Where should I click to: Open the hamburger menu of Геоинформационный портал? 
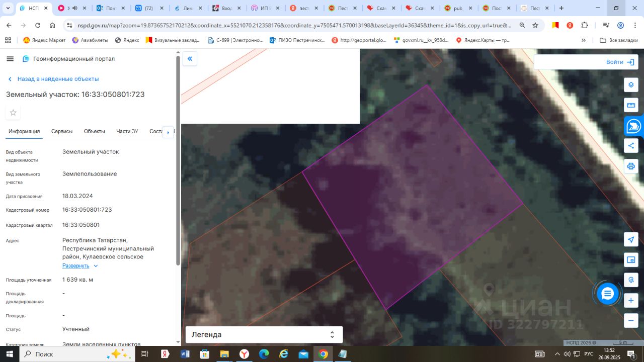[x=10, y=59]
